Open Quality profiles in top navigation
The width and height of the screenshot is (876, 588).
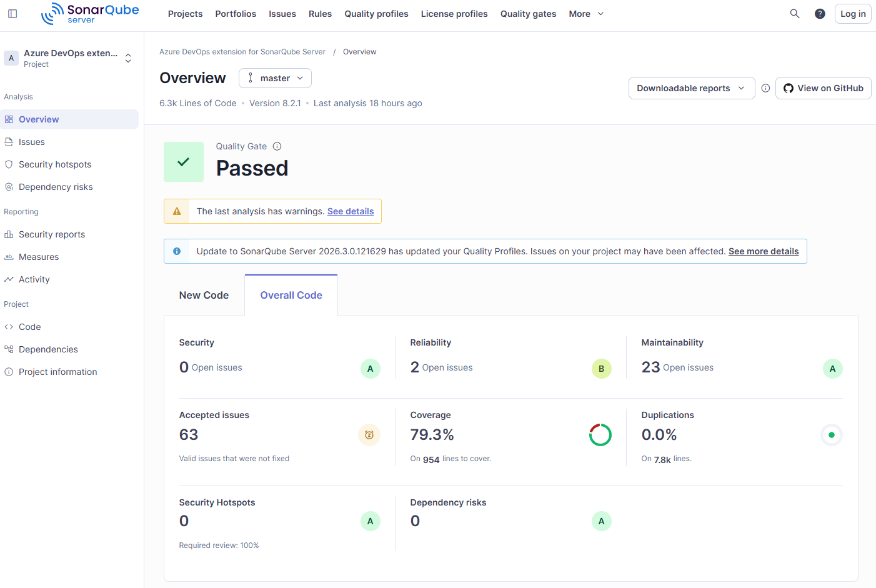coord(376,14)
